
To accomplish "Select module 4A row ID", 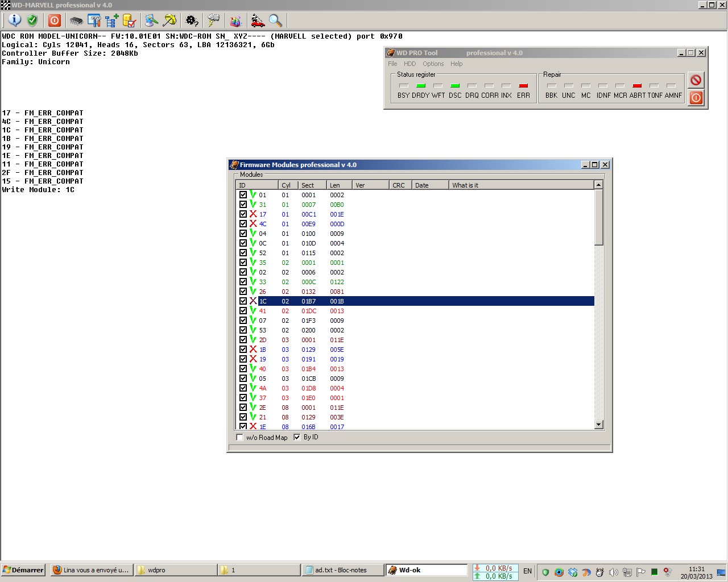I will click(263, 388).
